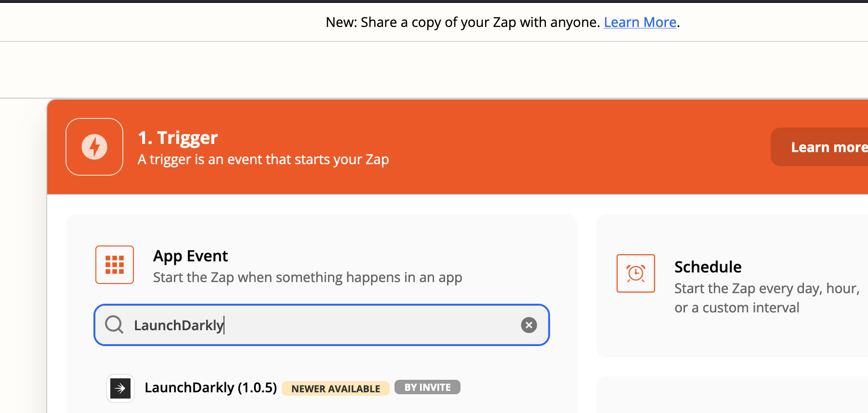Viewport: 868px width, 413px height.
Task: Click the trigger description text
Action: (263, 159)
